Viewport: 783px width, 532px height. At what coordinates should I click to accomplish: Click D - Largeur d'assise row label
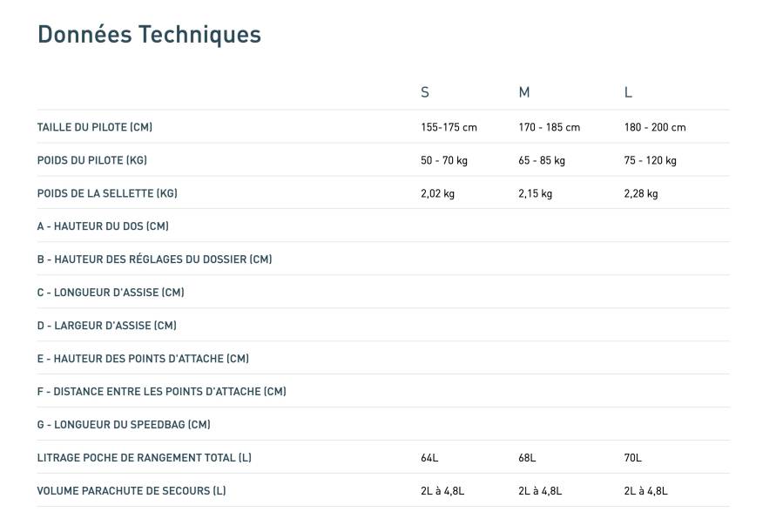106,326
